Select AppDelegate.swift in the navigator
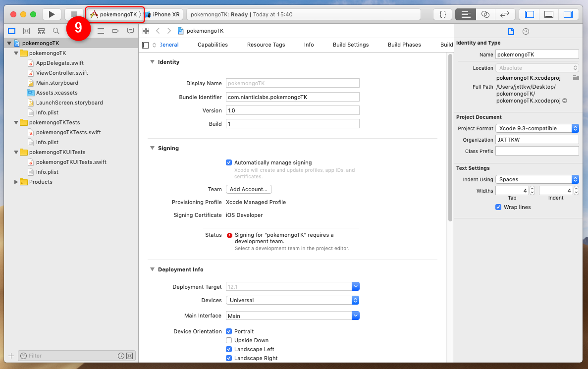The image size is (588, 369). point(59,63)
